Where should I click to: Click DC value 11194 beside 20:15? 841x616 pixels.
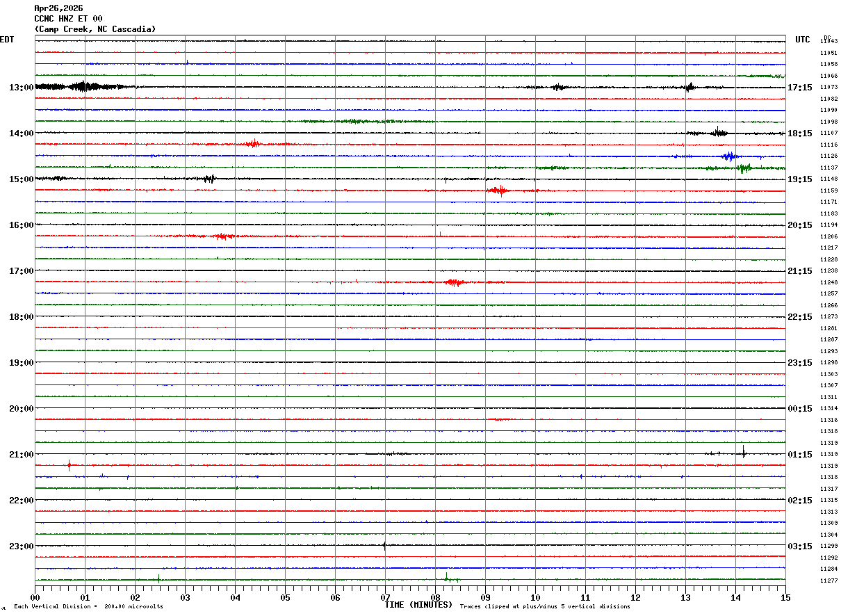point(828,225)
